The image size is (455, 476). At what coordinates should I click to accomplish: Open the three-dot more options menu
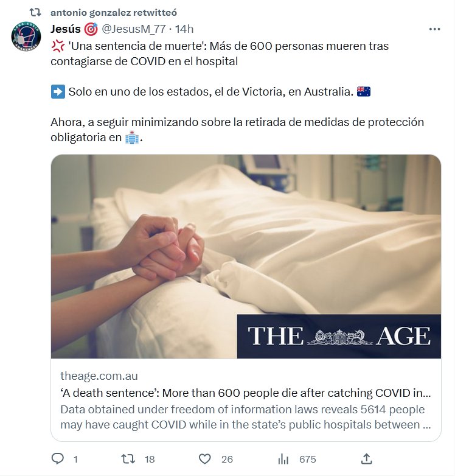tap(434, 29)
